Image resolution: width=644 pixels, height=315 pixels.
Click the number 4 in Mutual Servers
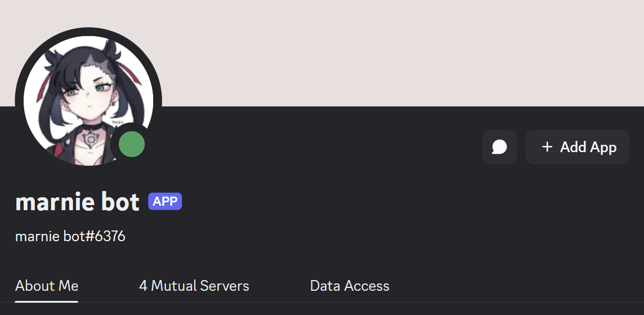(x=143, y=286)
